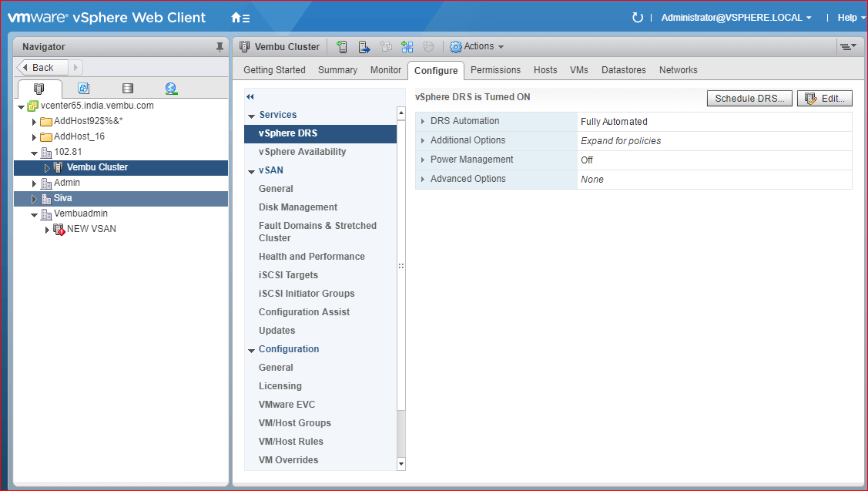Screen dimensions: 868x491
Task: Open the Permissions tab
Action: 495,70
